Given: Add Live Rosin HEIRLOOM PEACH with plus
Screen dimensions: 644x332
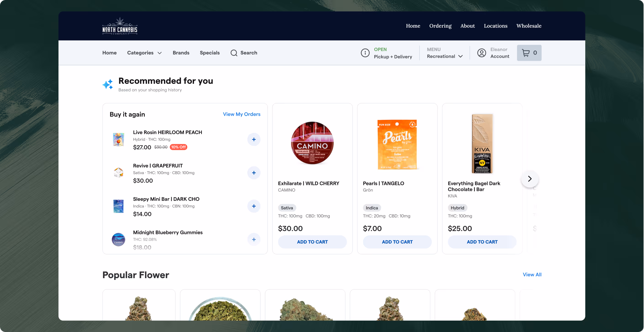Looking at the screenshot, I should (254, 140).
